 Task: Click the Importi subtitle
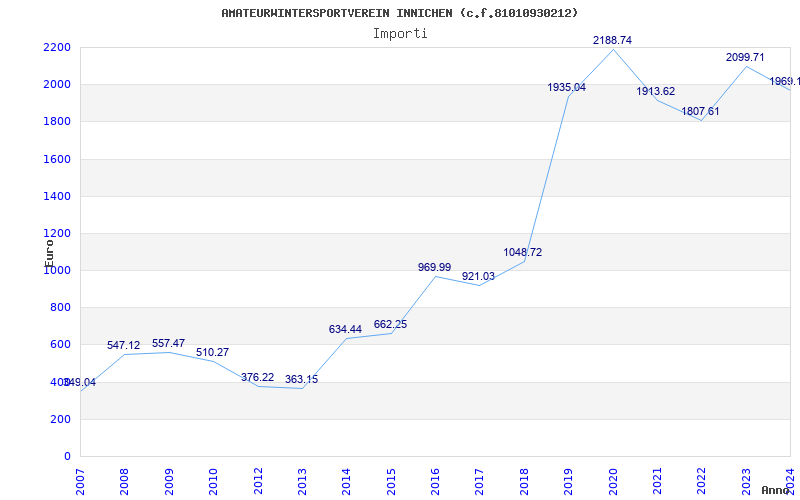point(400,34)
